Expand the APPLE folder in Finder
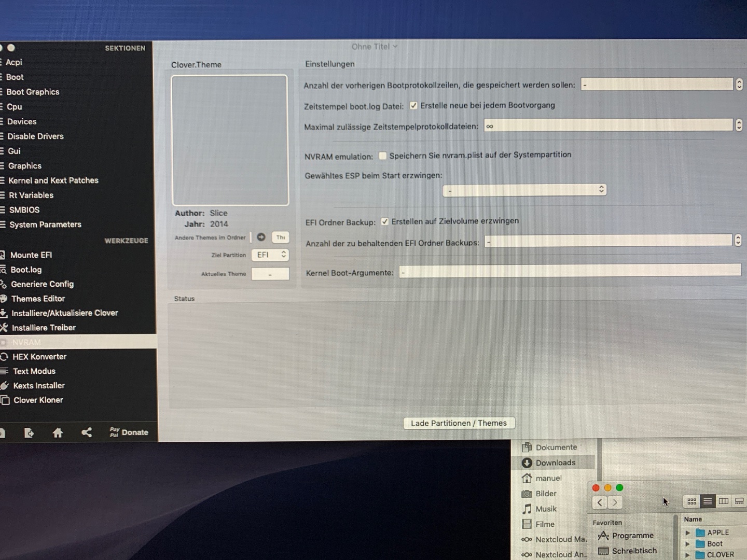 click(687, 533)
